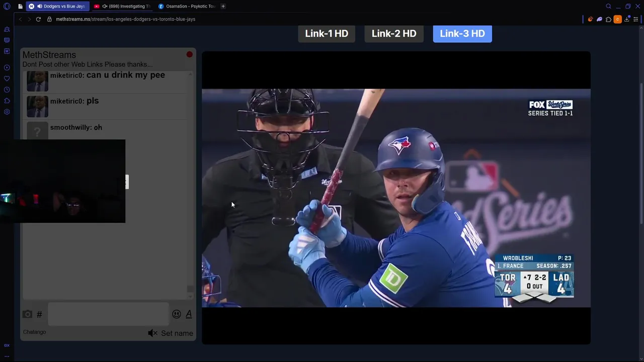Screen dimensions: 644x362
Task: View site security lock info
Action: pyautogui.click(x=49, y=19)
